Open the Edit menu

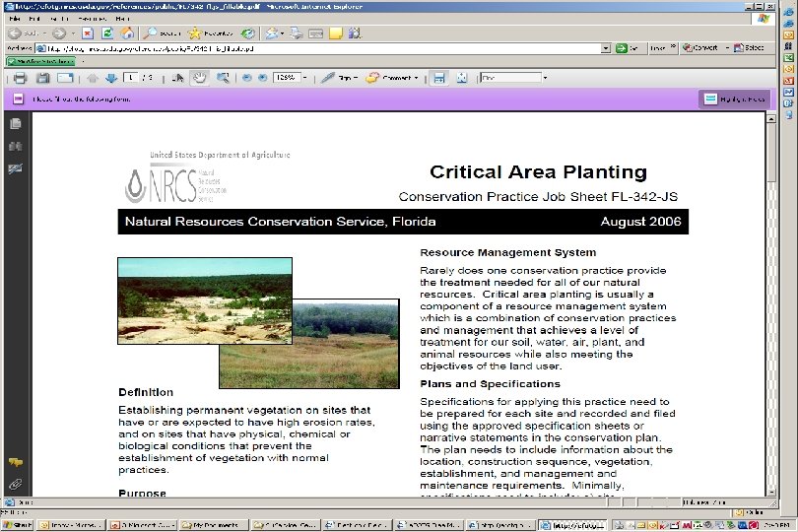coord(34,19)
